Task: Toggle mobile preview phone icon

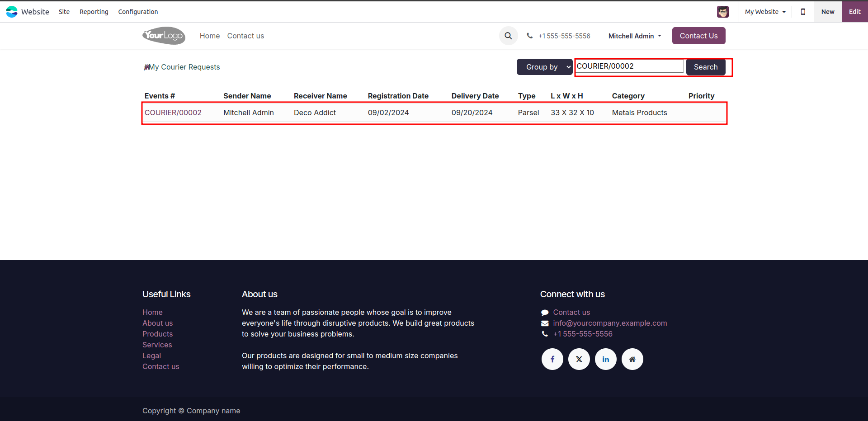Action: click(803, 12)
